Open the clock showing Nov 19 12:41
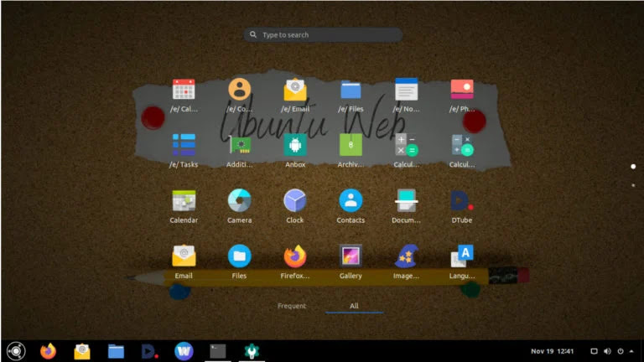The width and height of the screenshot is (644, 362). pos(552,351)
